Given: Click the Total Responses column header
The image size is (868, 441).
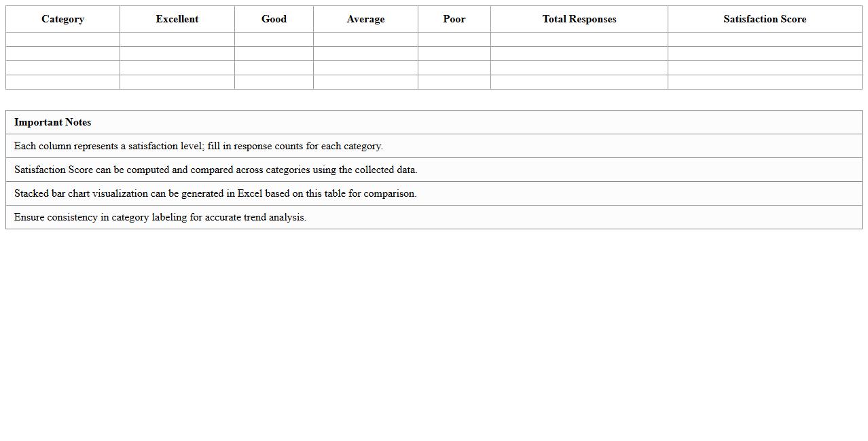Looking at the screenshot, I should (x=579, y=19).
